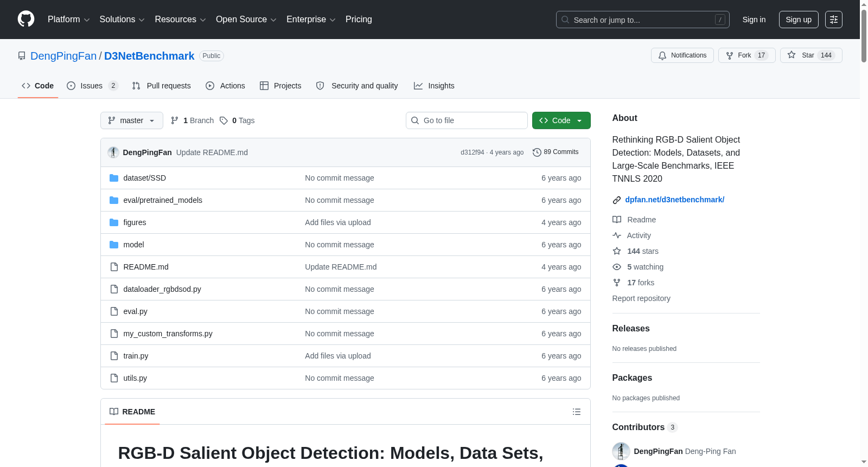Switch to the Actions tab

pyautogui.click(x=226, y=86)
